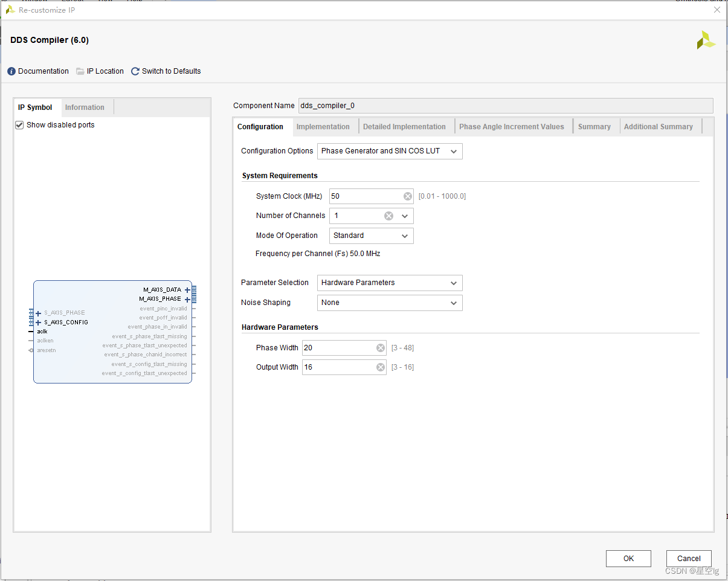Viewport: 728px width, 581px height.
Task: Click the aclken port label
Action: point(45,341)
